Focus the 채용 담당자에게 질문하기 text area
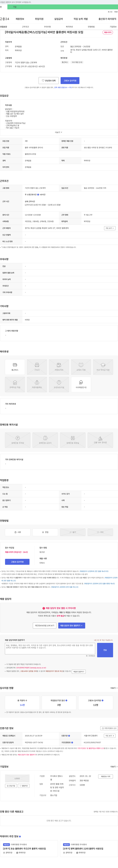The width and height of the screenshot is (118, 868). coord(50,649)
